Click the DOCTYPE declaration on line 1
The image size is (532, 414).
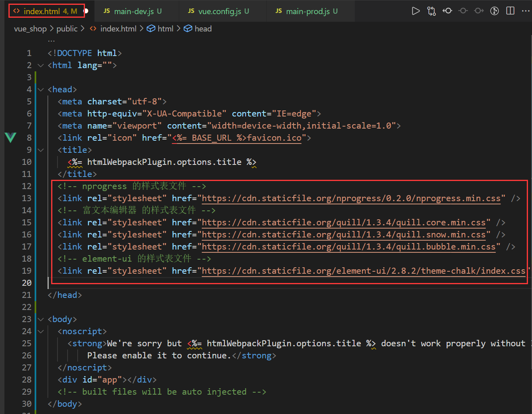pos(85,53)
